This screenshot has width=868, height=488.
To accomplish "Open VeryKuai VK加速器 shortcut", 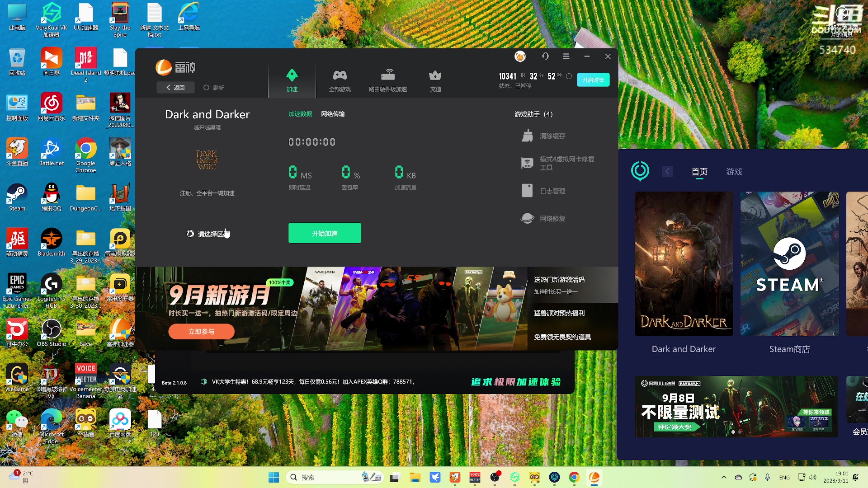I will 52,19.
